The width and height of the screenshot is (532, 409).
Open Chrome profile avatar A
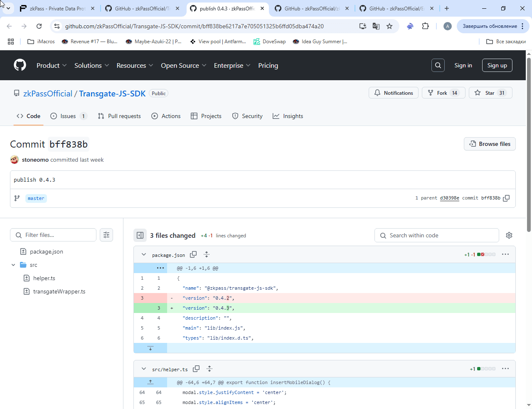(x=448, y=26)
